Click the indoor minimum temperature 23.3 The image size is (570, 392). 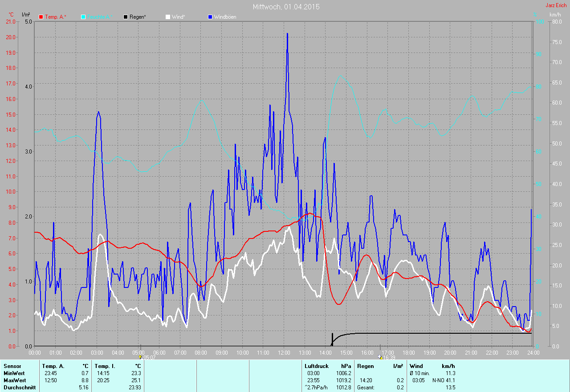[136, 373]
